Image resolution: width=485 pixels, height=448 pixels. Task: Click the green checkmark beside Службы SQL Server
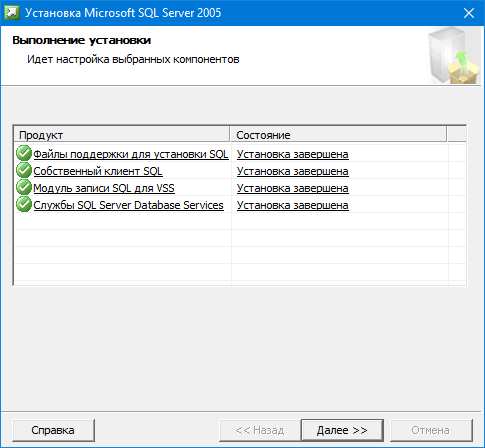click(24, 204)
